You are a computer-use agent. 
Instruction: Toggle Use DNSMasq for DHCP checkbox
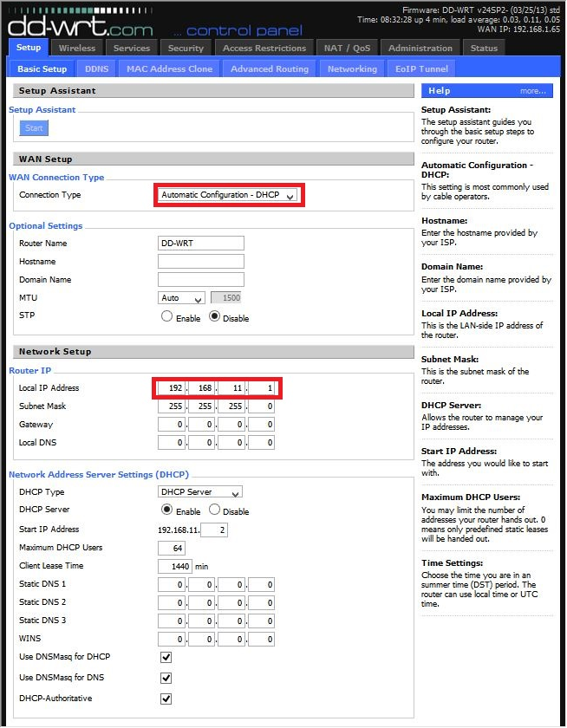point(166,657)
